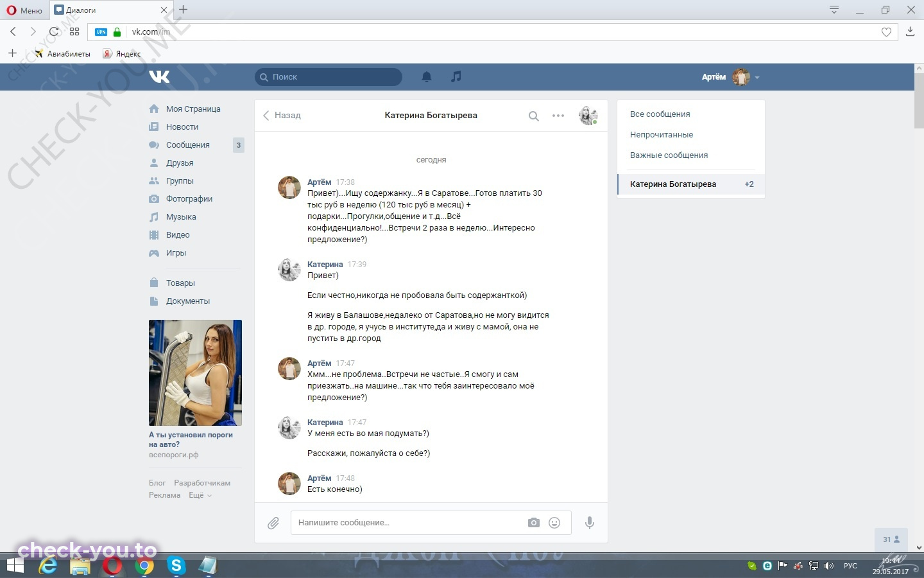The width and height of the screenshot is (924, 578).
Task: Open the emoji smiley picker
Action: 554,523
